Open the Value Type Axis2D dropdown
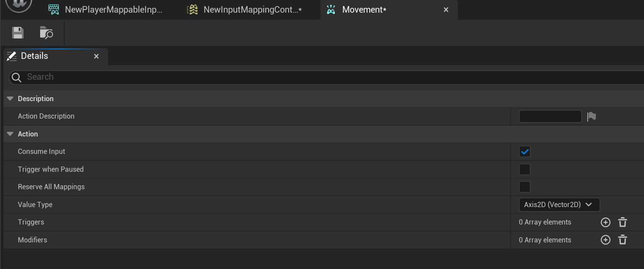 coord(559,204)
